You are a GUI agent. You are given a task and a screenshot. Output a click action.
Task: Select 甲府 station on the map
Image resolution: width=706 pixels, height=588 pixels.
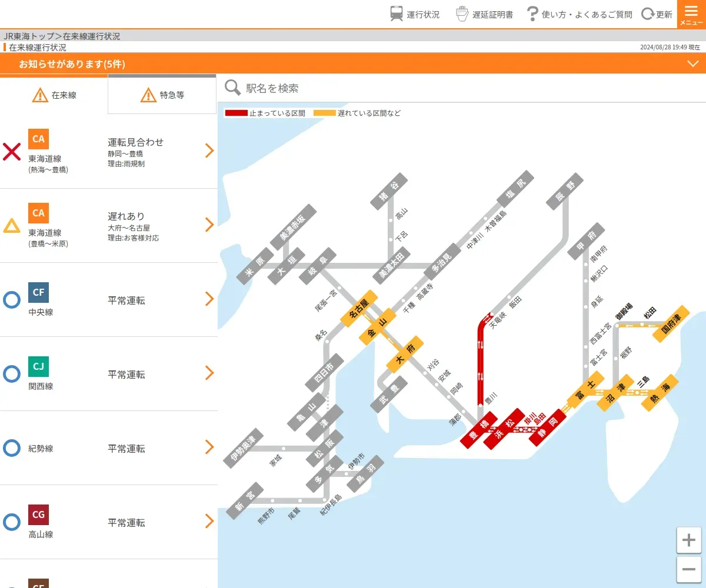tap(586, 241)
